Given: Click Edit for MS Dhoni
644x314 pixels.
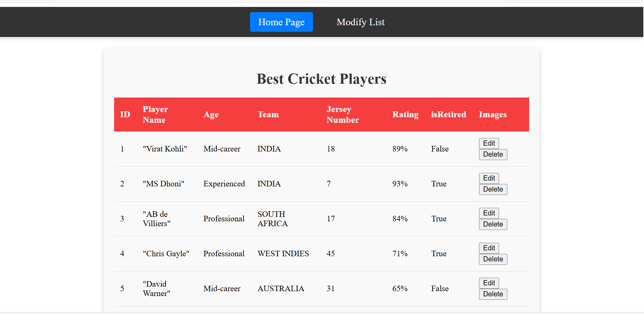Looking at the screenshot, I should click(x=489, y=178).
